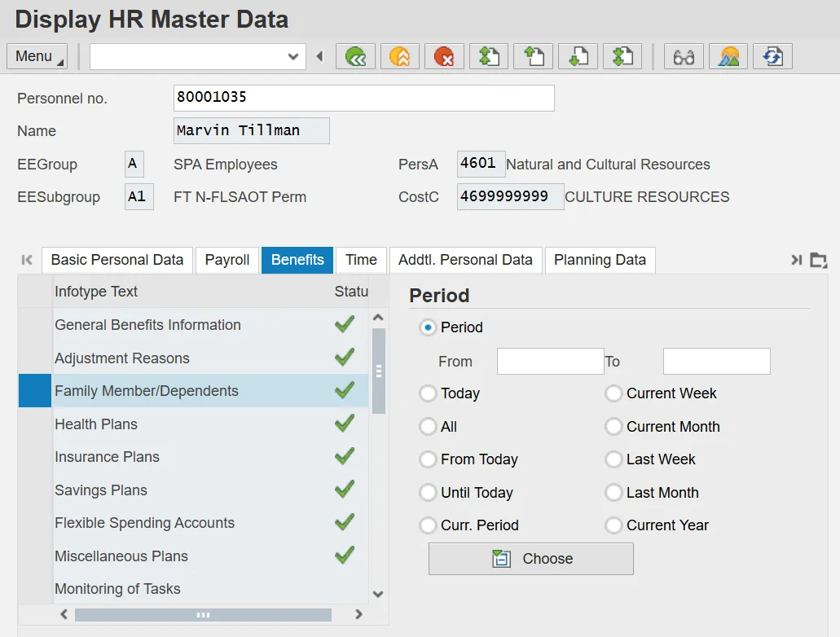Select the Health Plans infotype row
This screenshot has width=840, height=637.
coord(96,424)
